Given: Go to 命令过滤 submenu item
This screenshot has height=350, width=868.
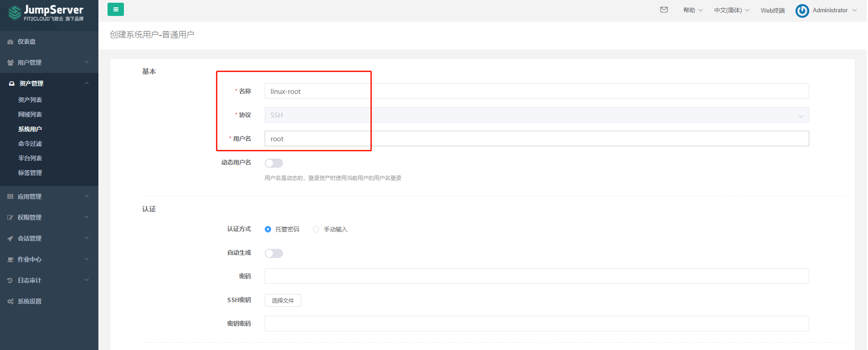Looking at the screenshot, I should (x=30, y=144).
